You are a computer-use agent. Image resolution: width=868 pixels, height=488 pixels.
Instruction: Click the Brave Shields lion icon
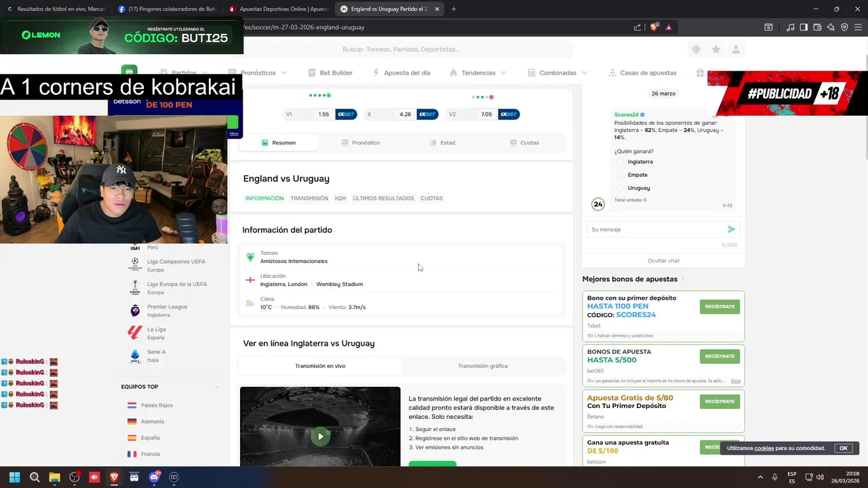click(x=654, y=27)
